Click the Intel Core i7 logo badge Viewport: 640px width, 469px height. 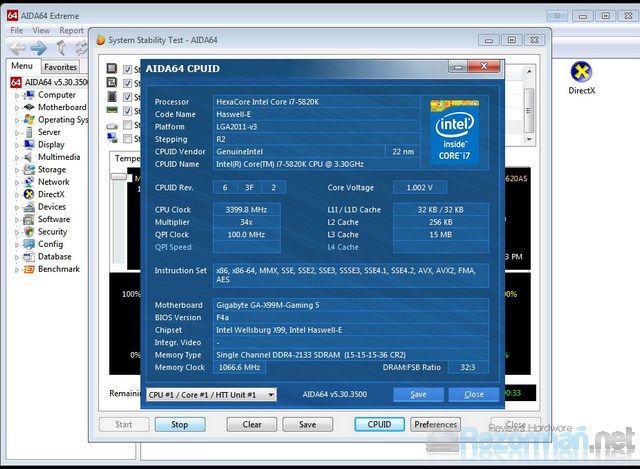coord(454,132)
